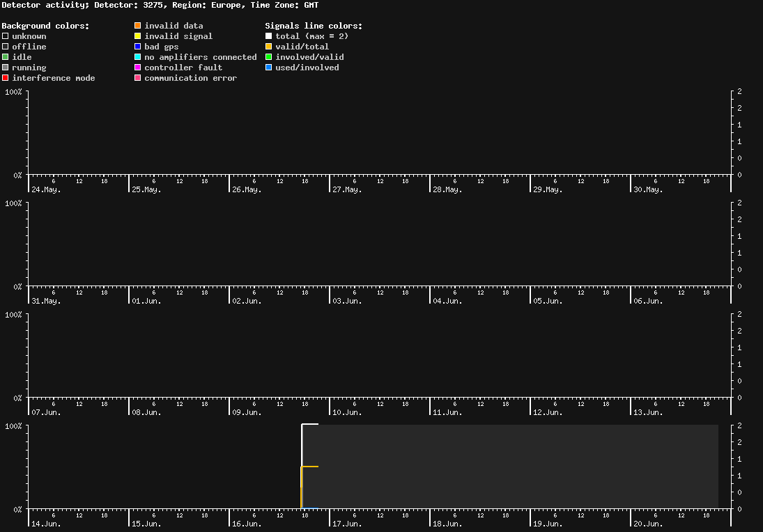Image resolution: width=763 pixels, height=532 pixels.
Task: Click the 'bad gps' legend label
Action: pyautogui.click(x=162, y=47)
